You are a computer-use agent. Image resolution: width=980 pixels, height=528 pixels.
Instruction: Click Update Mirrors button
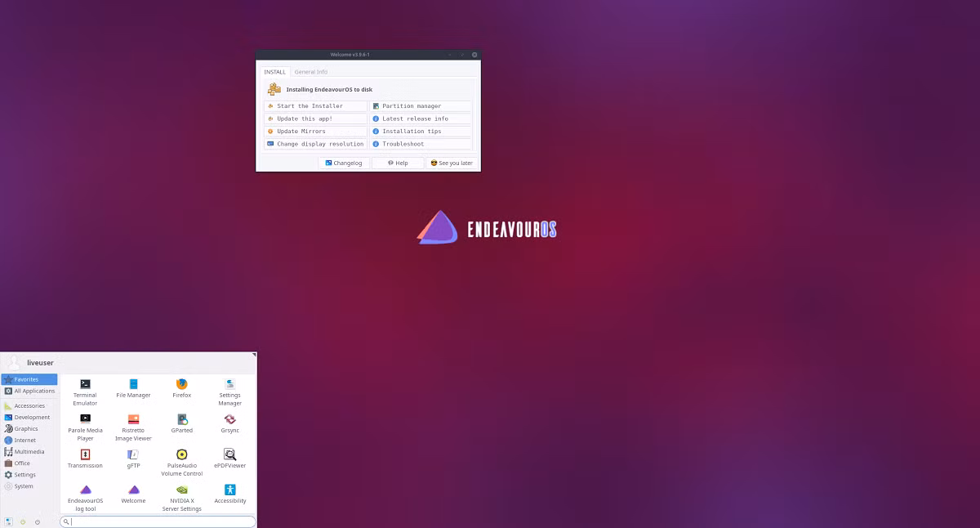coord(315,131)
